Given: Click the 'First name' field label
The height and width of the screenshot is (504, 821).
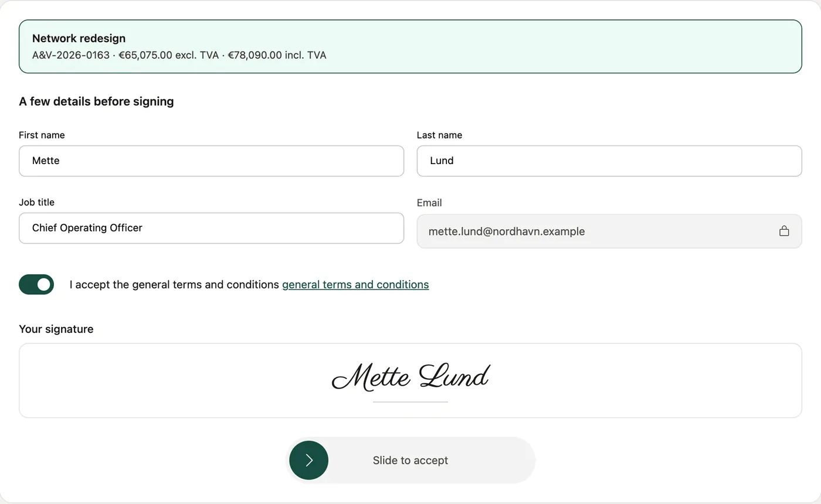Looking at the screenshot, I should pos(42,135).
